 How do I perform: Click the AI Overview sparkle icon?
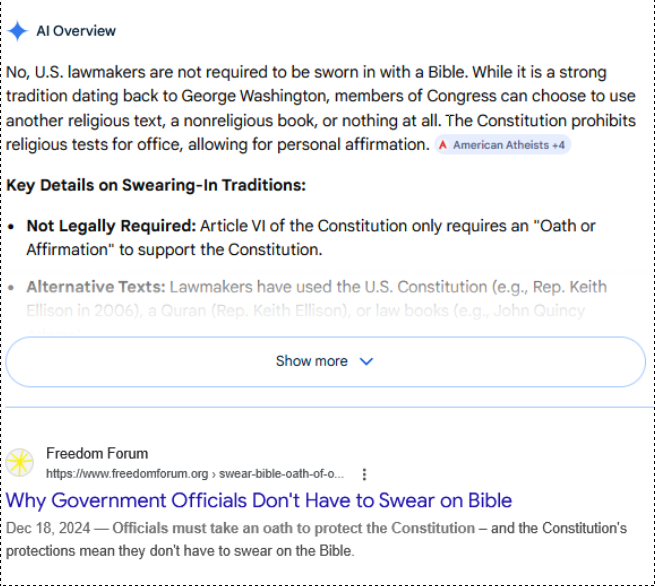18,31
